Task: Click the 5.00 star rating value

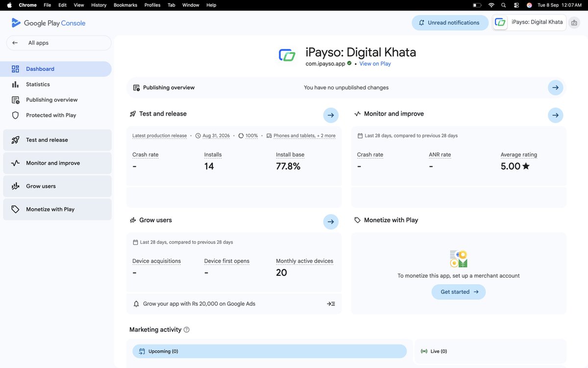Action: pyautogui.click(x=515, y=166)
